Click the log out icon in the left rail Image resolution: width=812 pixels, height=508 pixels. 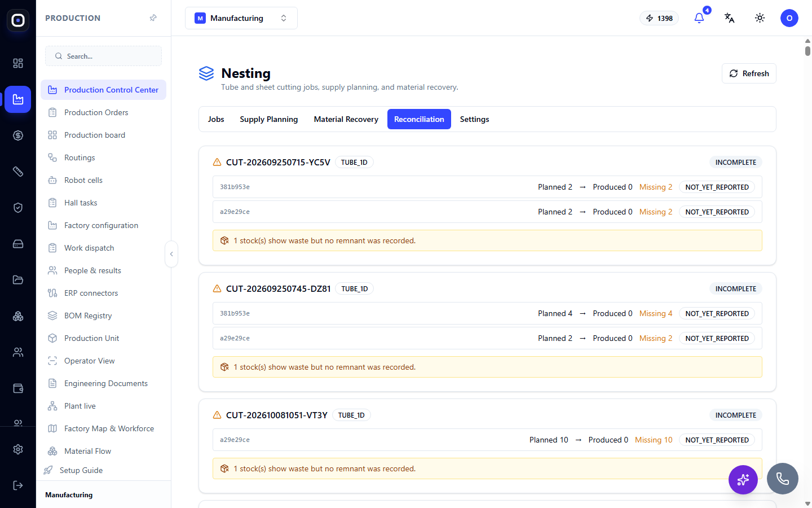tap(18, 485)
